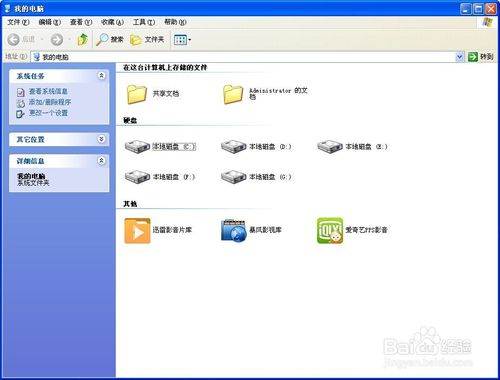Go up one folder level
500x380 pixels.
coord(82,39)
